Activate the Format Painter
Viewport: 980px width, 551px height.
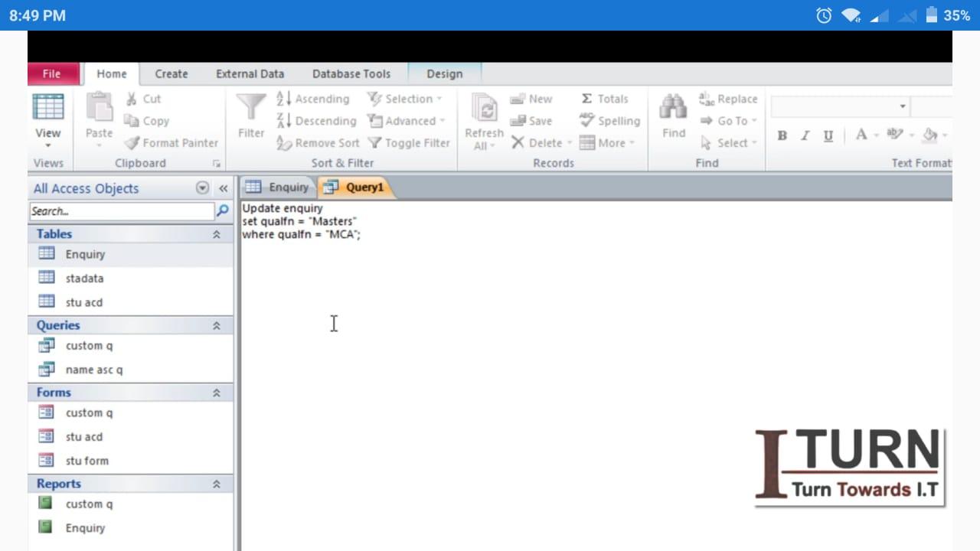point(171,143)
